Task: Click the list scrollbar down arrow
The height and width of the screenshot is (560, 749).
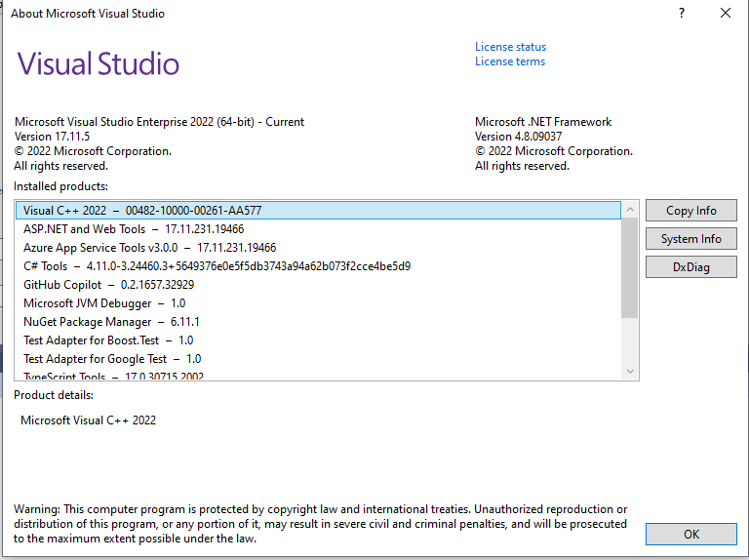Action: coord(630,372)
